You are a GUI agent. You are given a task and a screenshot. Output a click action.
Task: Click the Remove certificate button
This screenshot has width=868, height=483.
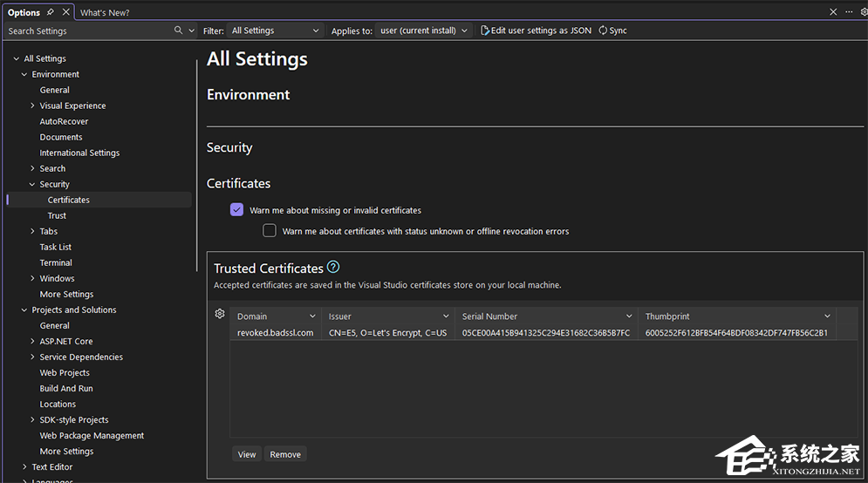click(x=285, y=454)
